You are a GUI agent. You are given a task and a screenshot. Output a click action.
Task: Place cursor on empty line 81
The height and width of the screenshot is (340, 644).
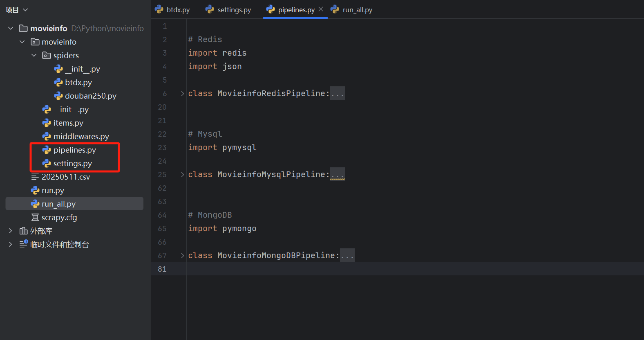click(415, 269)
